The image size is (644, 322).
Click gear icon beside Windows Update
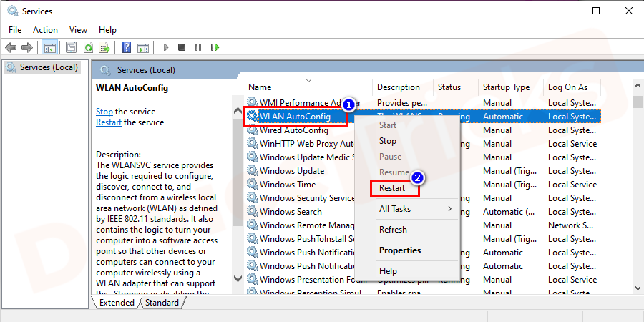click(252, 170)
